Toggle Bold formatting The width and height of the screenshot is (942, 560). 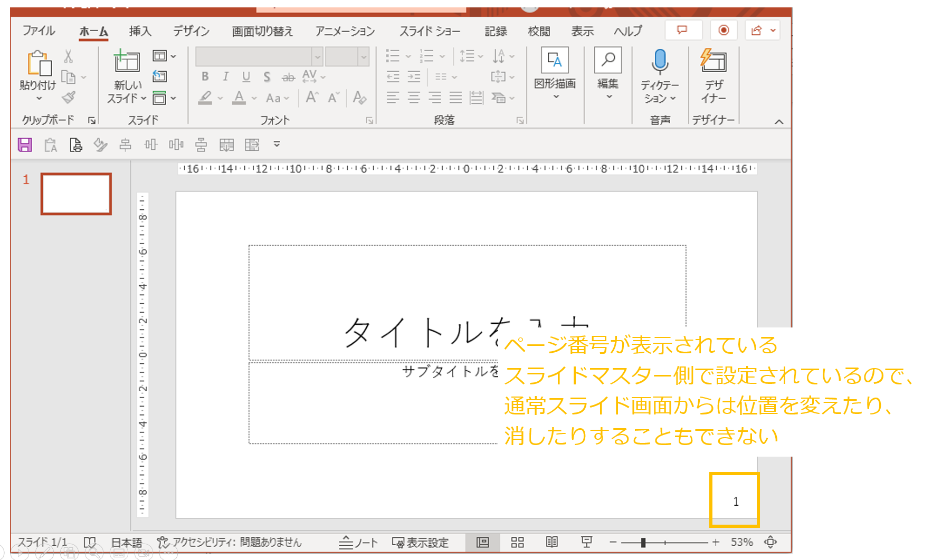pos(205,77)
